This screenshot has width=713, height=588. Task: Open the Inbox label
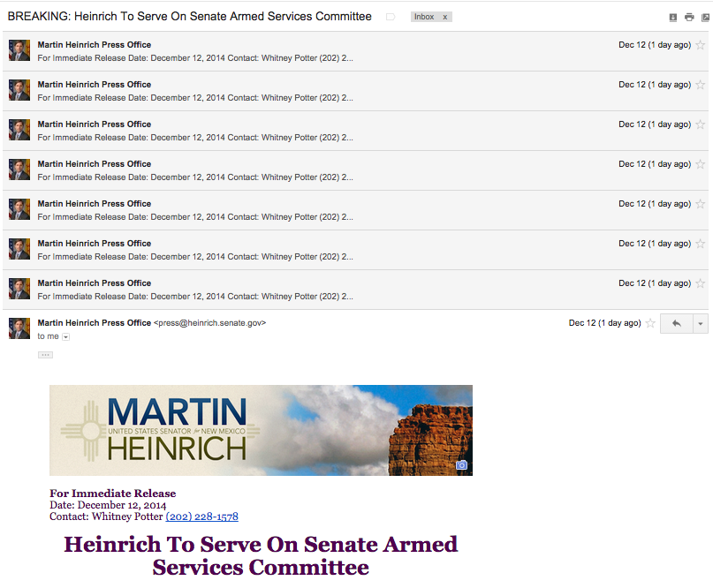[x=424, y=17]
